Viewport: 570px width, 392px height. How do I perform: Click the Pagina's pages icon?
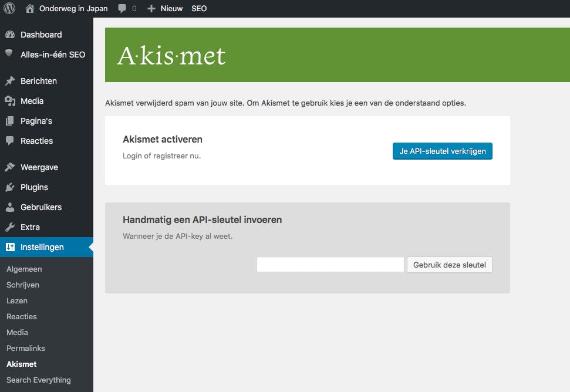(10, 121)
